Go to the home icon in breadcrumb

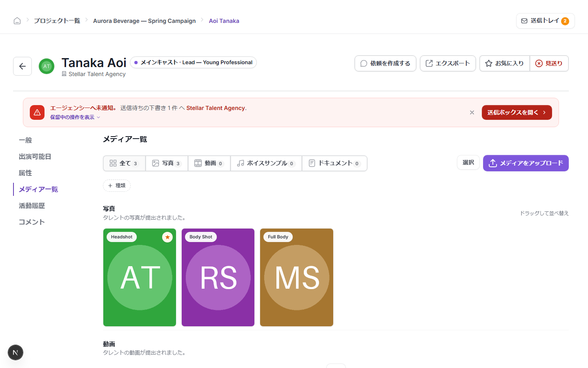click(17, 21)
